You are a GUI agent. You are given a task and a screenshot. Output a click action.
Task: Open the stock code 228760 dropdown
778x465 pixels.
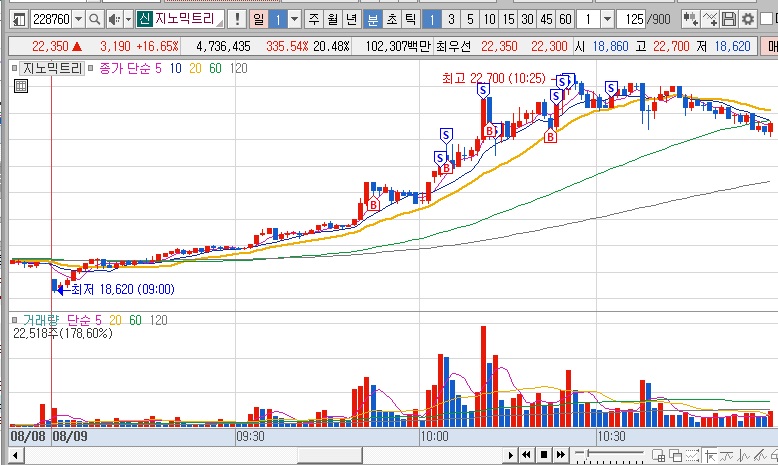[77, 19]
